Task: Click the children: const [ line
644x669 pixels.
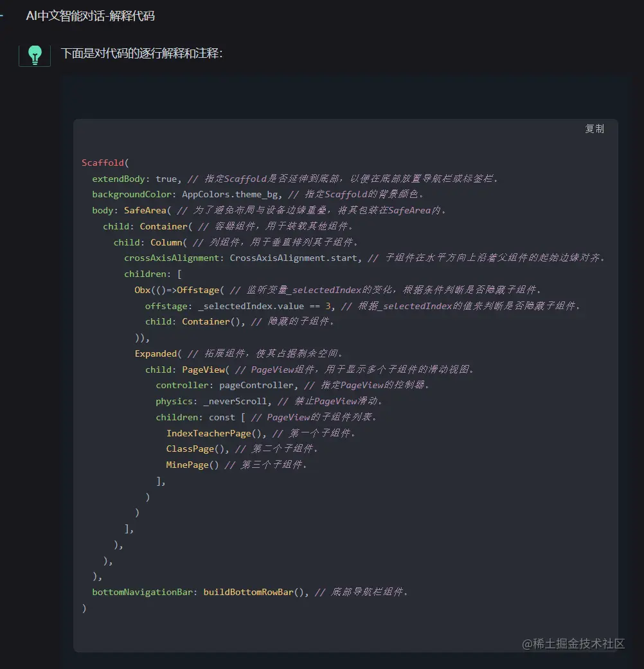Action: pos(266,417)
